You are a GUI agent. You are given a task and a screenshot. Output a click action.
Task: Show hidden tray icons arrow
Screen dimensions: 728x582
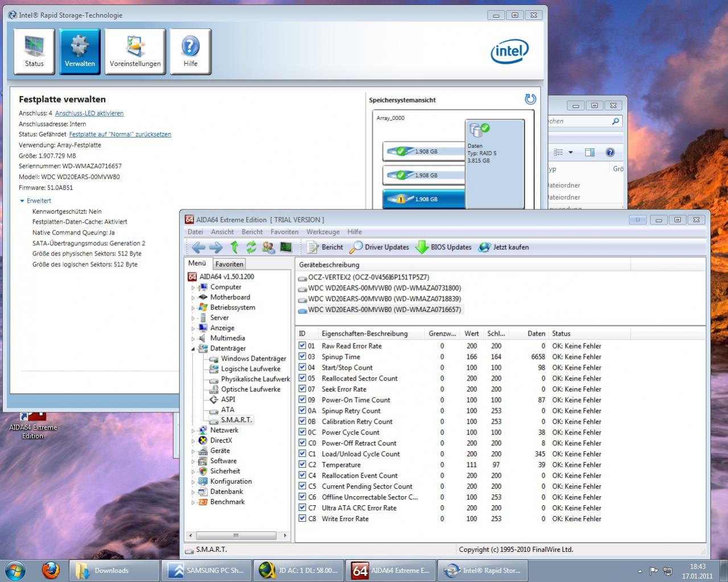[640, 571]
